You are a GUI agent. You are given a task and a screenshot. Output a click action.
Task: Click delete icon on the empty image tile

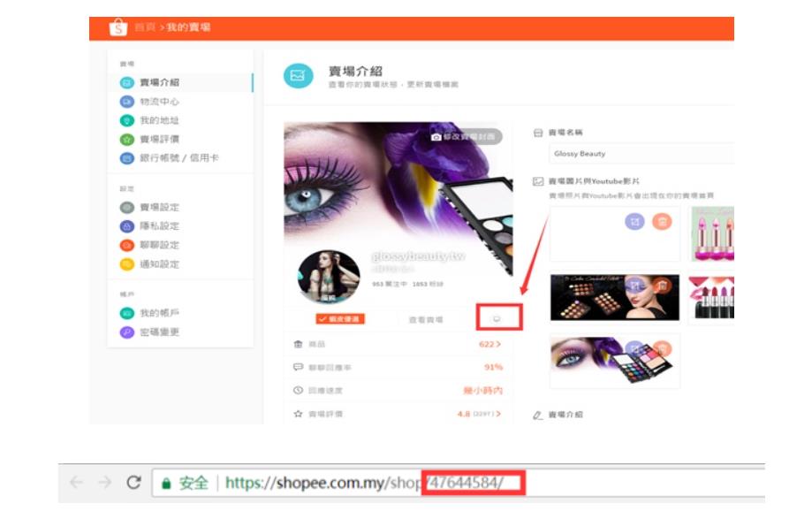(x=662, y=222)
